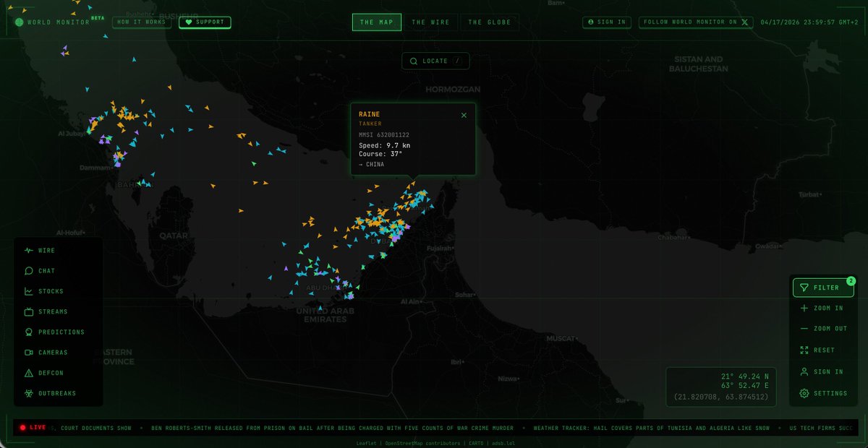Switch to The Map tab
The height and width of the screenshot is (448, 868).
click(x=377, y=22)
